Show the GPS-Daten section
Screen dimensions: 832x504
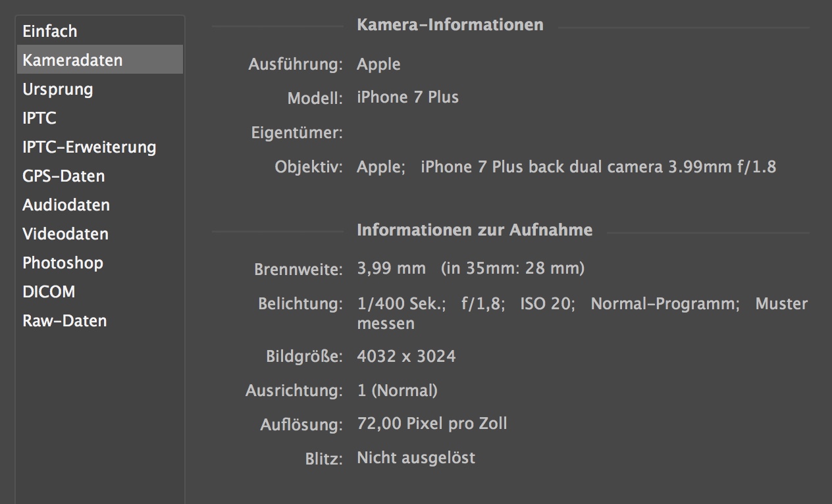(x=100, y=176)
